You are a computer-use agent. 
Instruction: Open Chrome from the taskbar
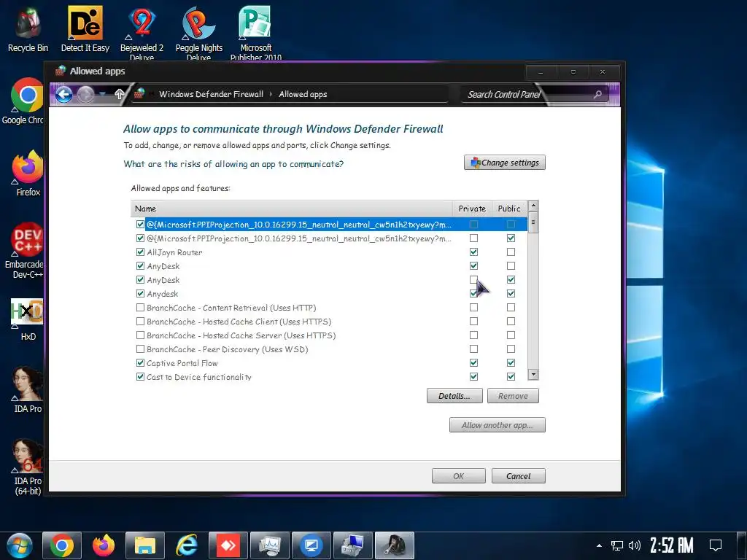point(62,545)
